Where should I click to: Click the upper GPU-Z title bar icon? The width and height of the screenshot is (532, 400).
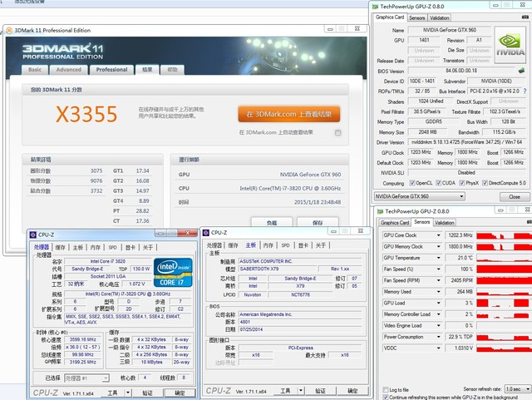[375, 7]
